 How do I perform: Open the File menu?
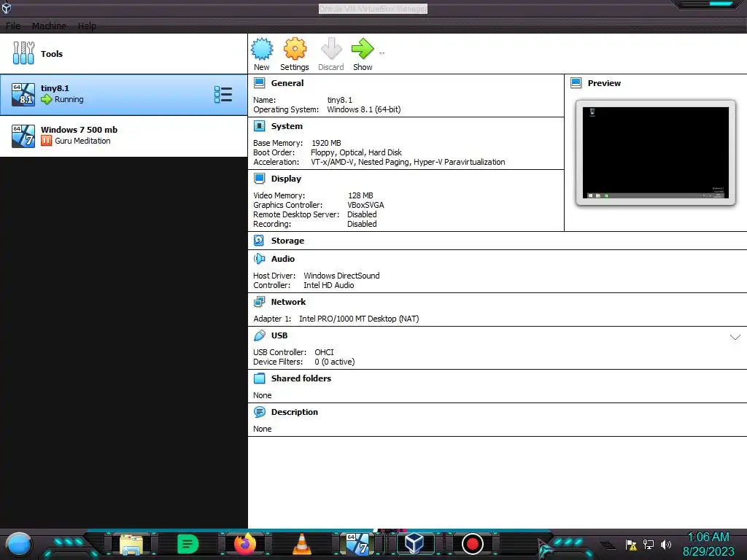click(x=13, y=26)
